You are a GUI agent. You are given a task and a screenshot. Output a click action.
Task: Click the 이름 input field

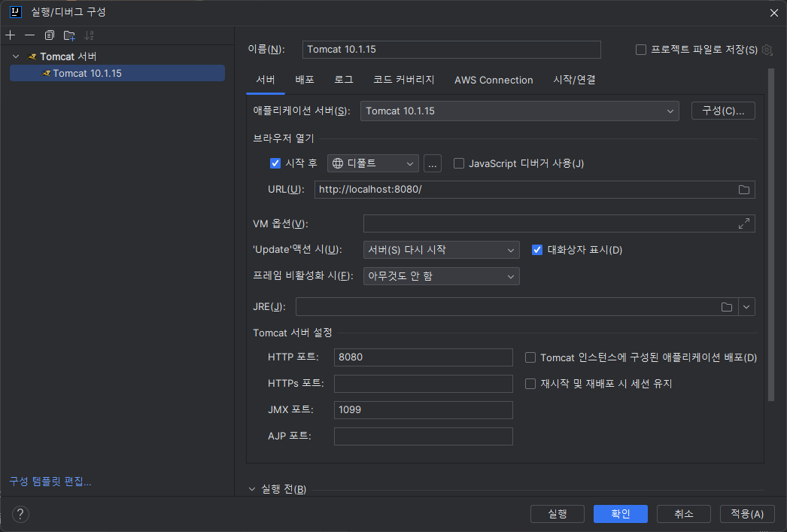coord(451,50)
